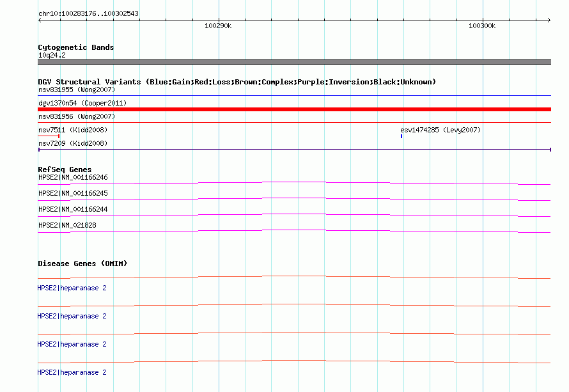Select the dgv1370n54 (Cooper2011) red bar

[x=294, y=109]
